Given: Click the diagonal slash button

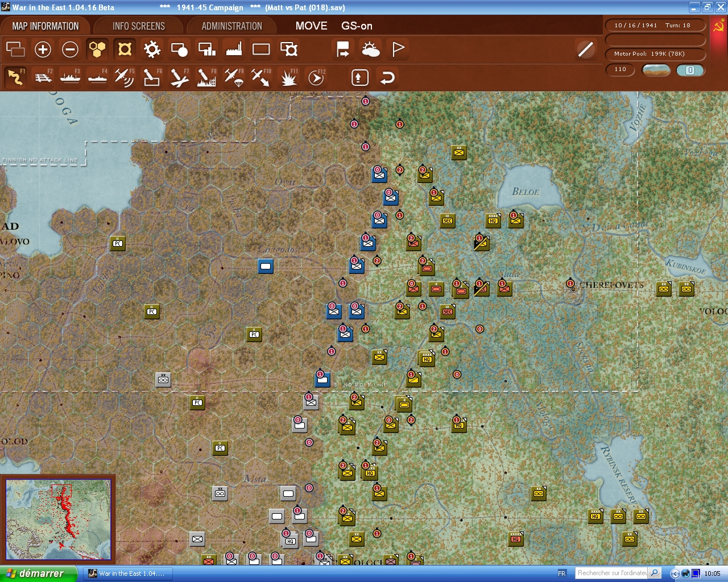Looking at the screenshot, I should [x=585, y=49].
